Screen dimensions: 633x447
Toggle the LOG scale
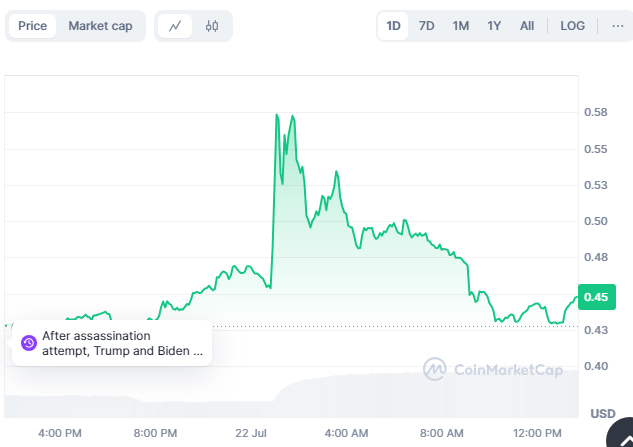(x=573, y=26)
